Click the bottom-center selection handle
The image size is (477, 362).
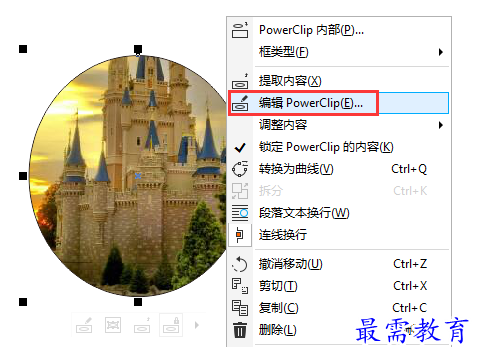click(138, 302)
